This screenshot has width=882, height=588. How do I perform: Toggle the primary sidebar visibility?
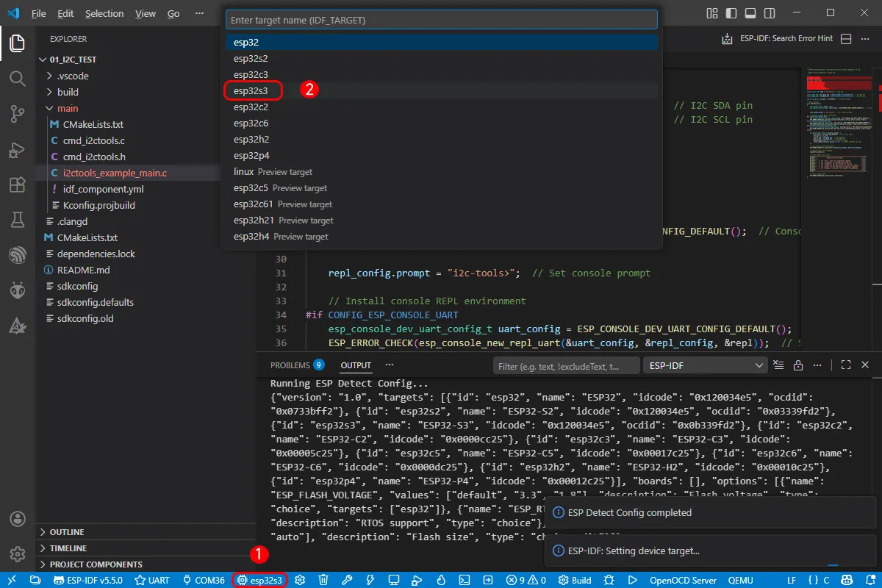coord(730,13)
